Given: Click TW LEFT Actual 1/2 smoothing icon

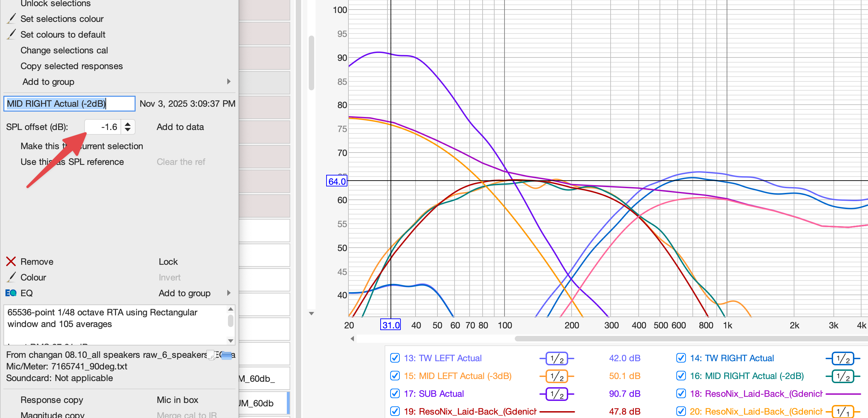Looking at the screenshot, I should coord(557,358).
